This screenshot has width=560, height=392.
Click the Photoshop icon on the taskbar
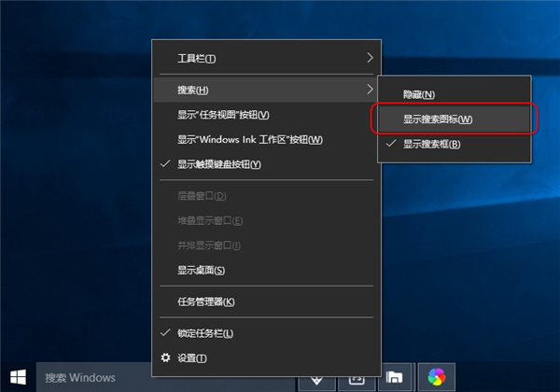pos(356,378)
